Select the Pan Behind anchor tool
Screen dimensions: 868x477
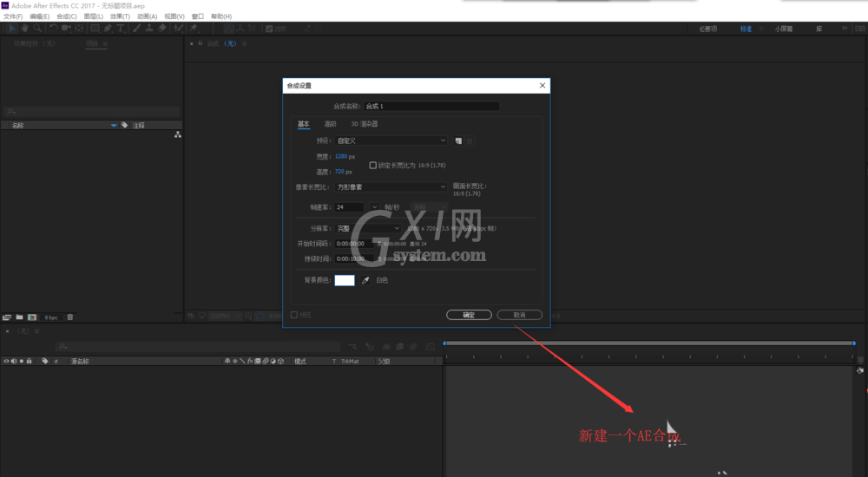coord(79,29)
